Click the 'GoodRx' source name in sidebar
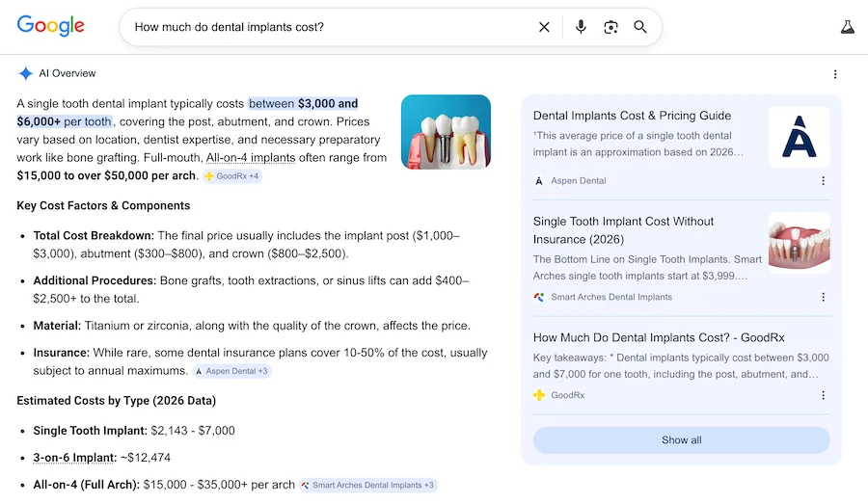 click(567, 395)
